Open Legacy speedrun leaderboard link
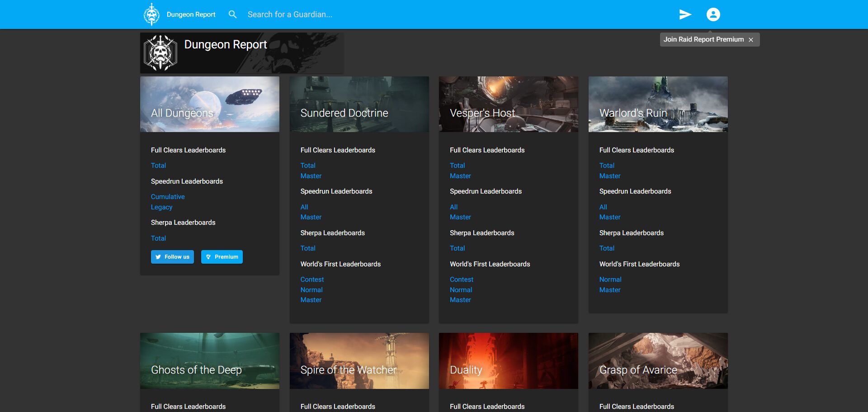Viewport: 868px width, 412px height. coord(161,207)
